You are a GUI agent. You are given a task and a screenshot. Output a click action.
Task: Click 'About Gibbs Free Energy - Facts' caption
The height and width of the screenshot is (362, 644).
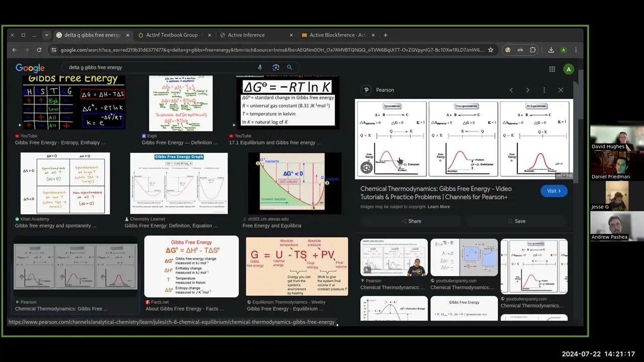[185, 309]
